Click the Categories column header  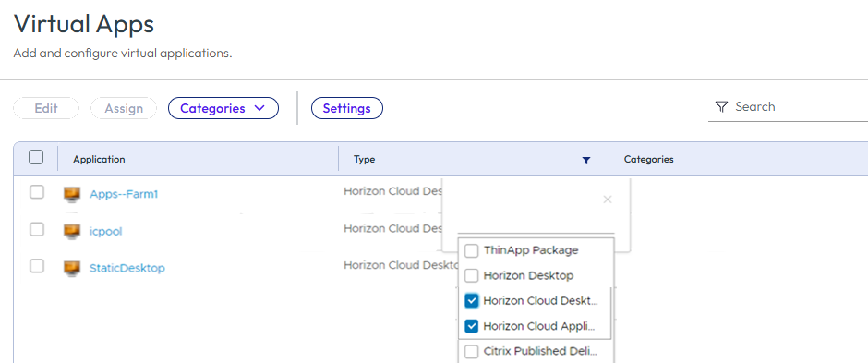click(x=649, y=160)
